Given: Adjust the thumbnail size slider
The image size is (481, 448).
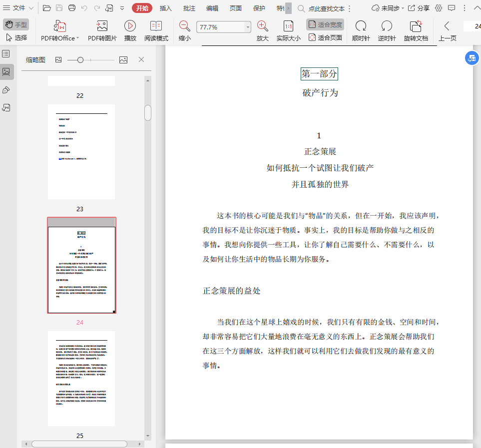Looking at the screenshot, I should [x=80, y=60].
